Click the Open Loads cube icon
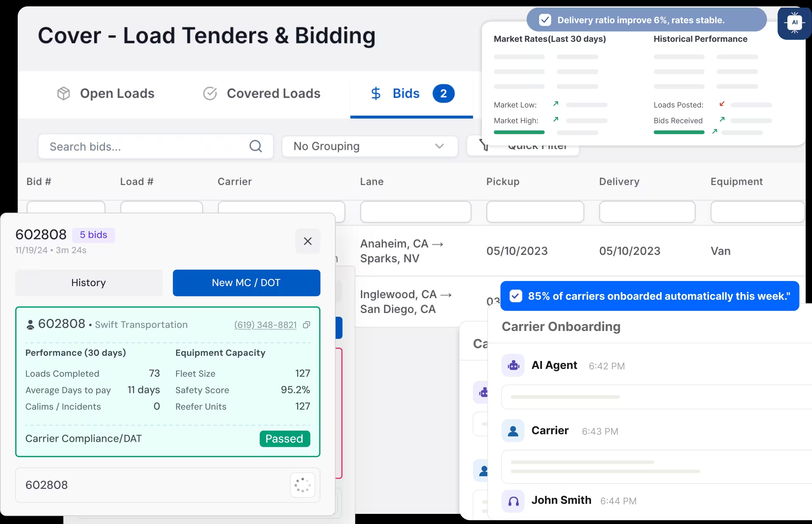This screenshot has width=812, height=524. pyautogui.click(x=63, y=94)
